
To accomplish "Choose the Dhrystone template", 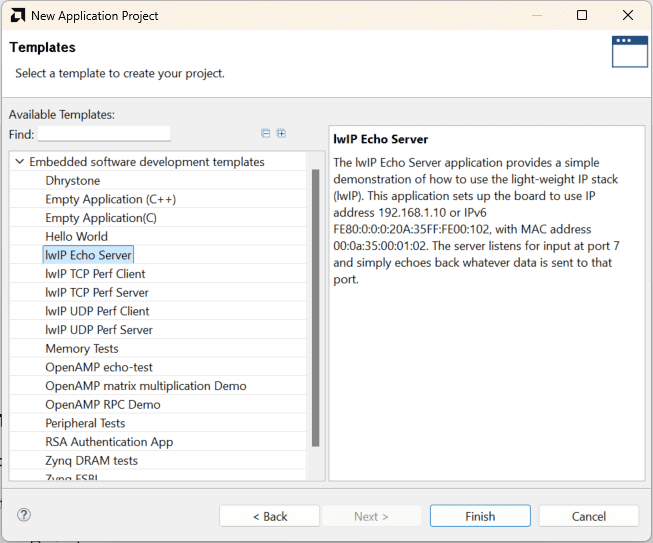I will (x=72, y=180).
